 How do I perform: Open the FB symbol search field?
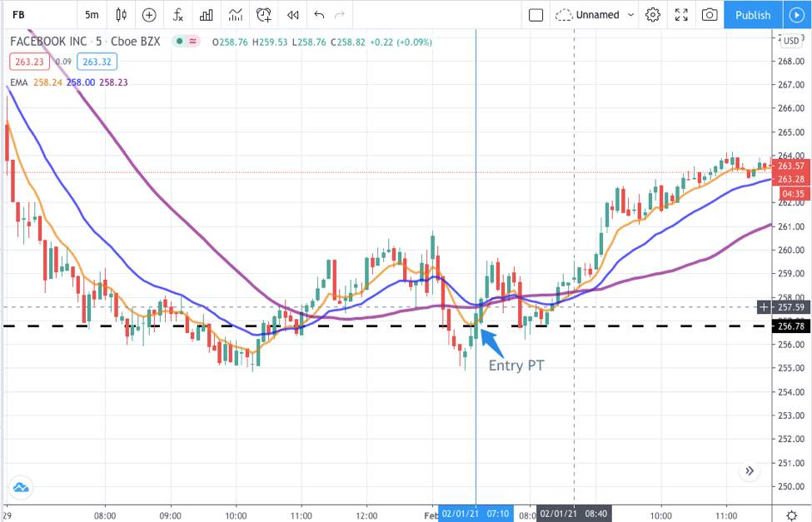(18, 15)
